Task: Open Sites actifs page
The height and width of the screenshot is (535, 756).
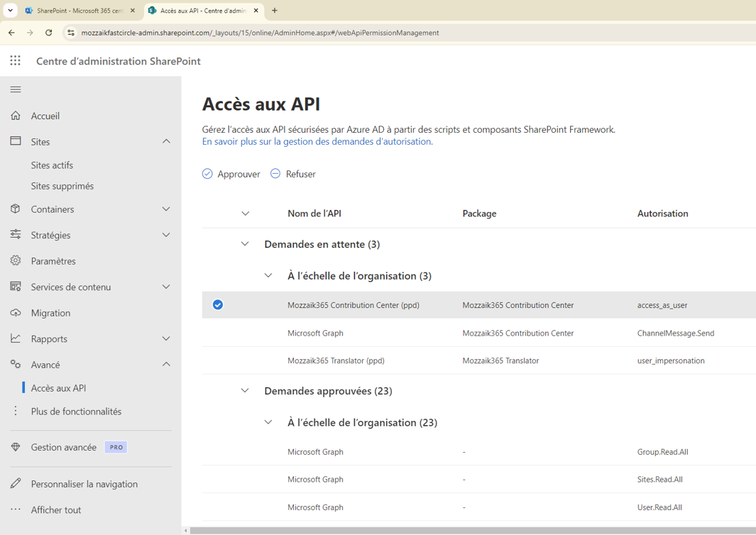Action: pos(52,165)
